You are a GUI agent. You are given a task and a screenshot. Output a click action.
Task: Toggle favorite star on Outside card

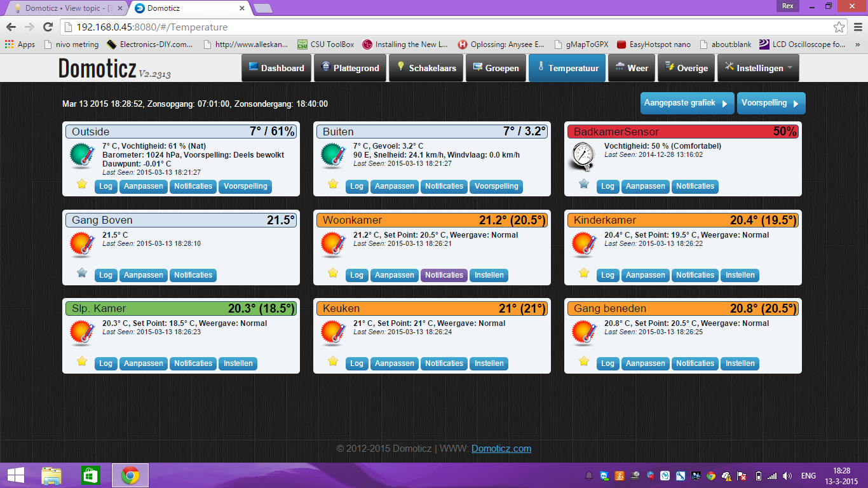[81, 184]
